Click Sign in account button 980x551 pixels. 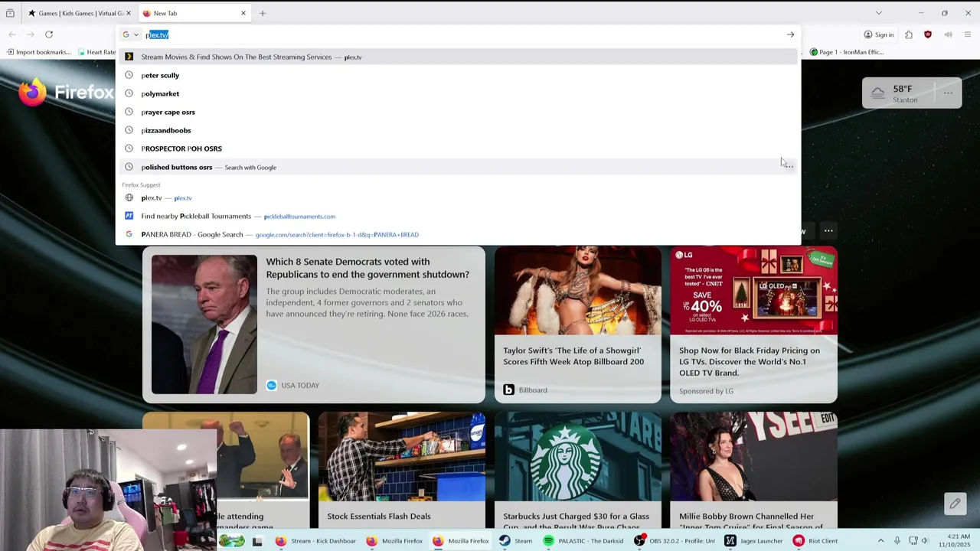pyautogui.click(x=878, y=34)
